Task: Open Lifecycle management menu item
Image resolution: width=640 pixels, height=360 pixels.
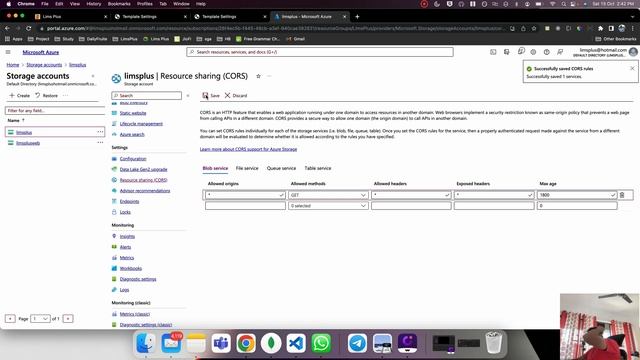Action: coord(141,124)
